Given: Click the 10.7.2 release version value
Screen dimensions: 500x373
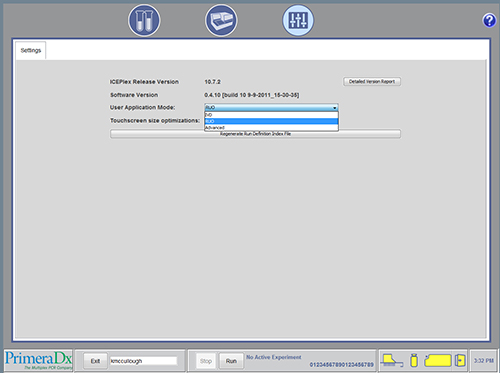Looking at the screenshot, I should [212, 82].
